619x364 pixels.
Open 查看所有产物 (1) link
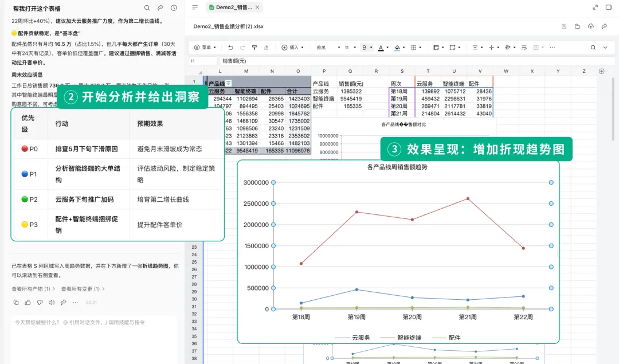tap(33, 289)
